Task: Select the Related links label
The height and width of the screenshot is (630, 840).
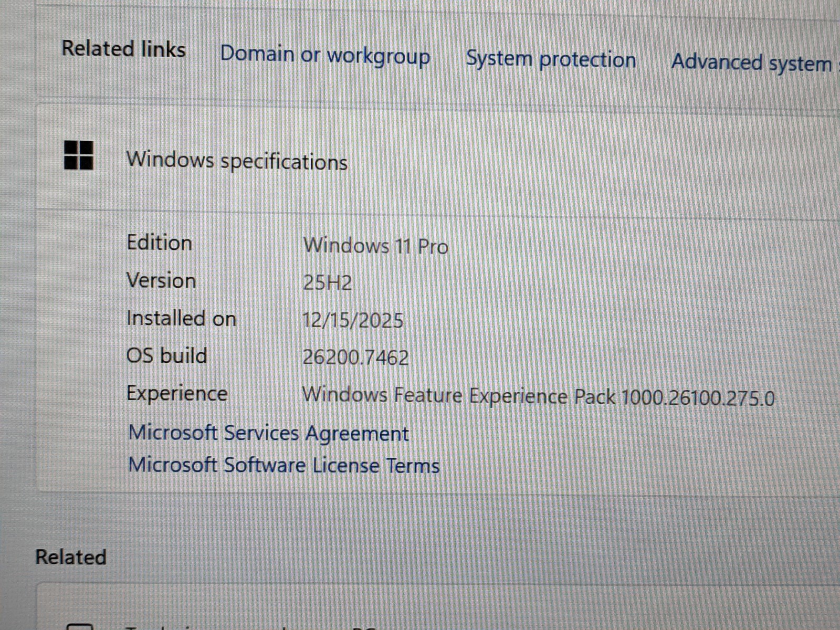Action: 124,49
